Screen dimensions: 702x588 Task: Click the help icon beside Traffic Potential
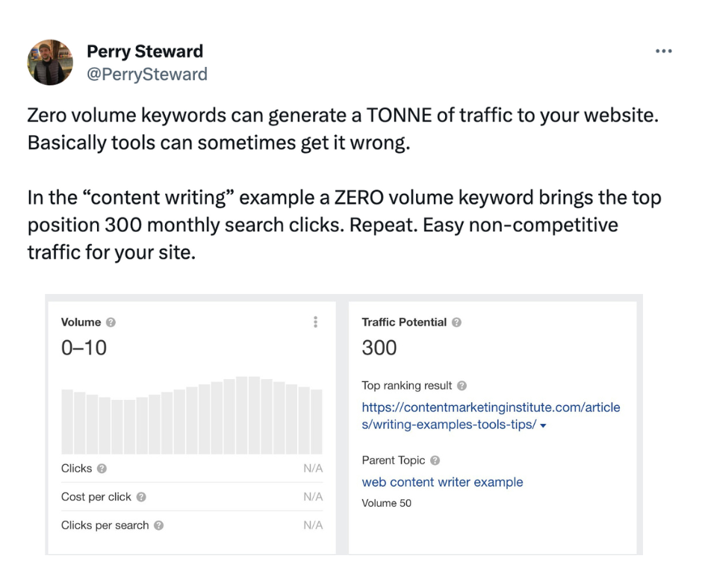click(456, 322)
